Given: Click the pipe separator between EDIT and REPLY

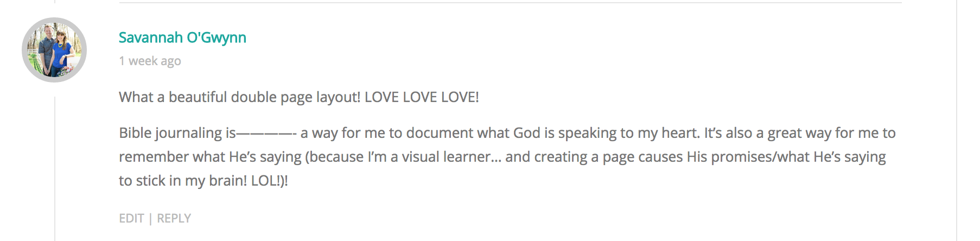Looking at the screenshot, I should 150,218.
